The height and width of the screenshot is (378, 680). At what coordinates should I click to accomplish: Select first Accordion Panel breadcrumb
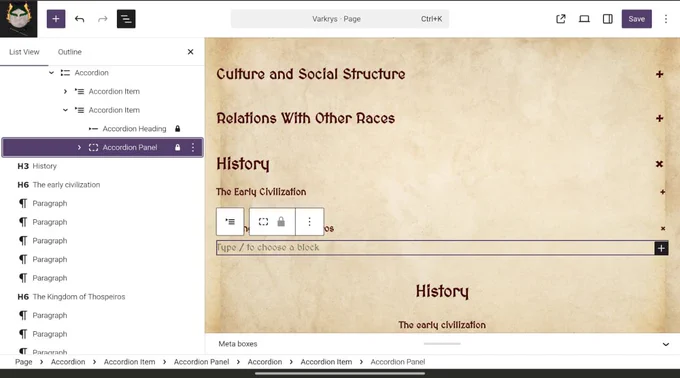(201, 362)
